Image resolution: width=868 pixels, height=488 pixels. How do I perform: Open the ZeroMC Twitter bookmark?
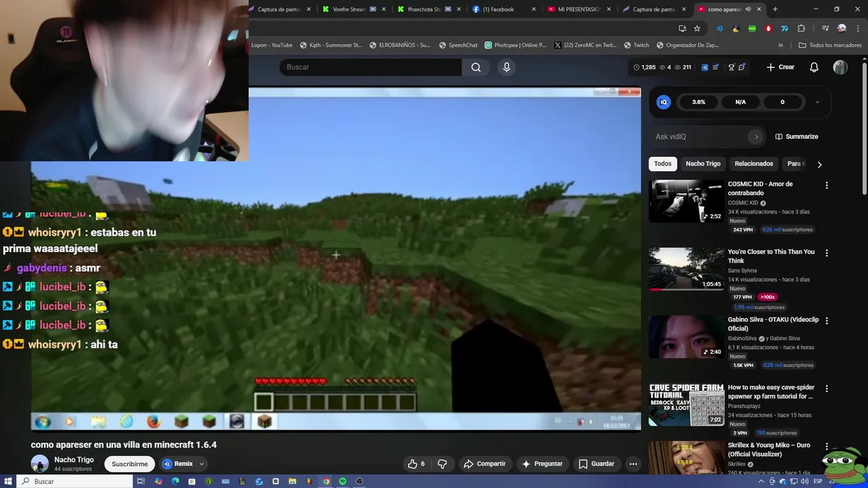[585, 45]
